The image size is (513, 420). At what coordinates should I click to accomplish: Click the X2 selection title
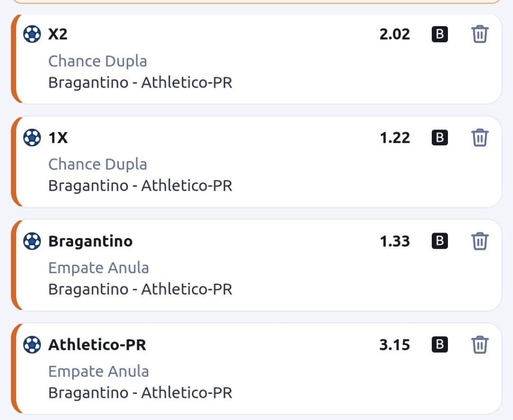point(58,35)
